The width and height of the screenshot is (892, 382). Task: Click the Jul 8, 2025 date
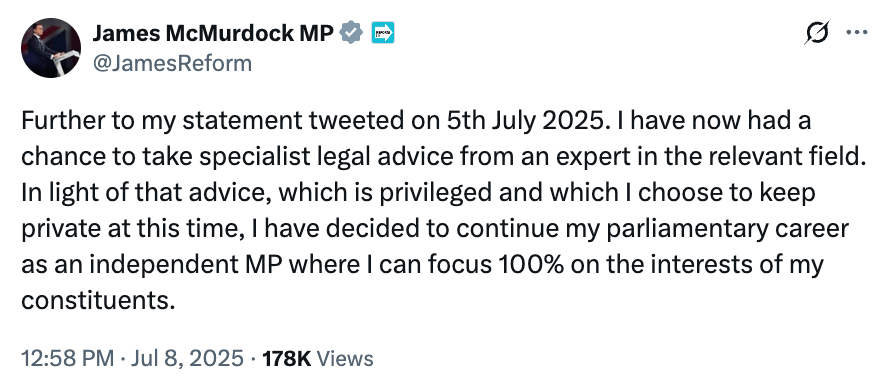click(x=185, y=359)
